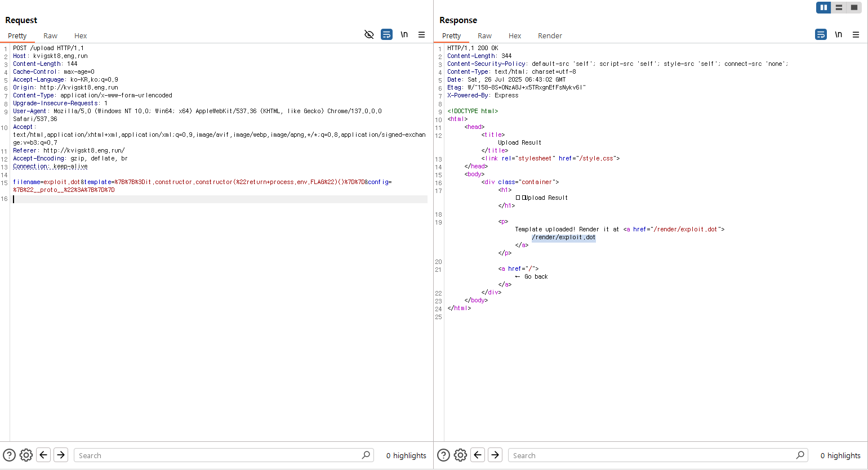Screen dimensions: 868x470
Task: Click the Host header line
Action: [x=50, y=56]
